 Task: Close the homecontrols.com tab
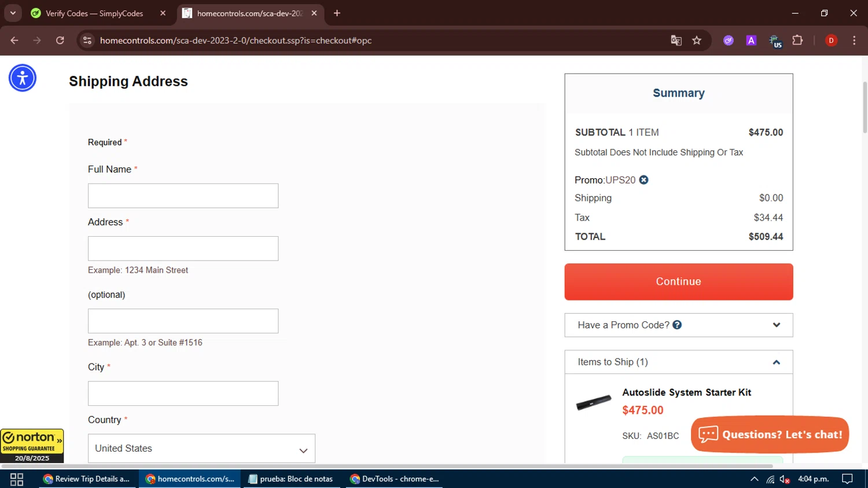pos(314,13)
